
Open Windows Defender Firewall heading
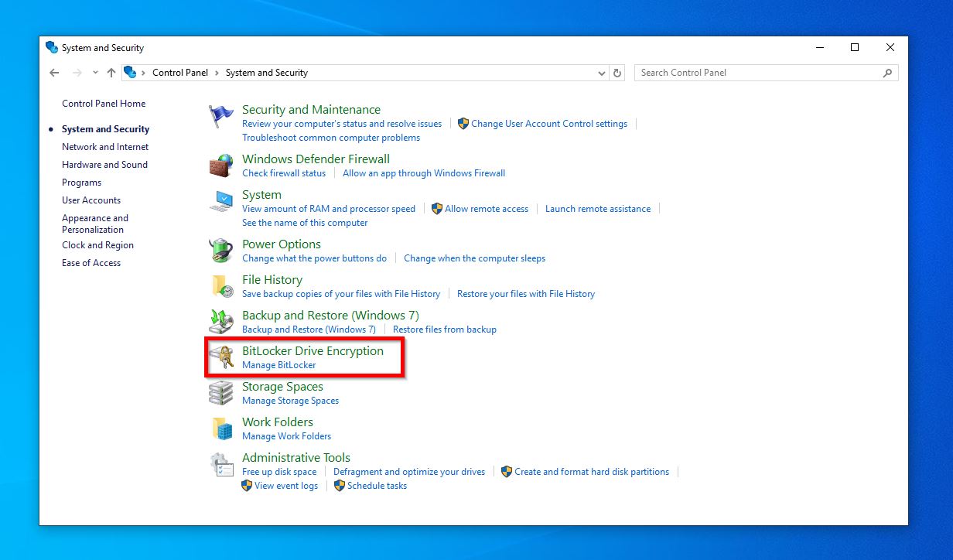[x=316, y=159]
